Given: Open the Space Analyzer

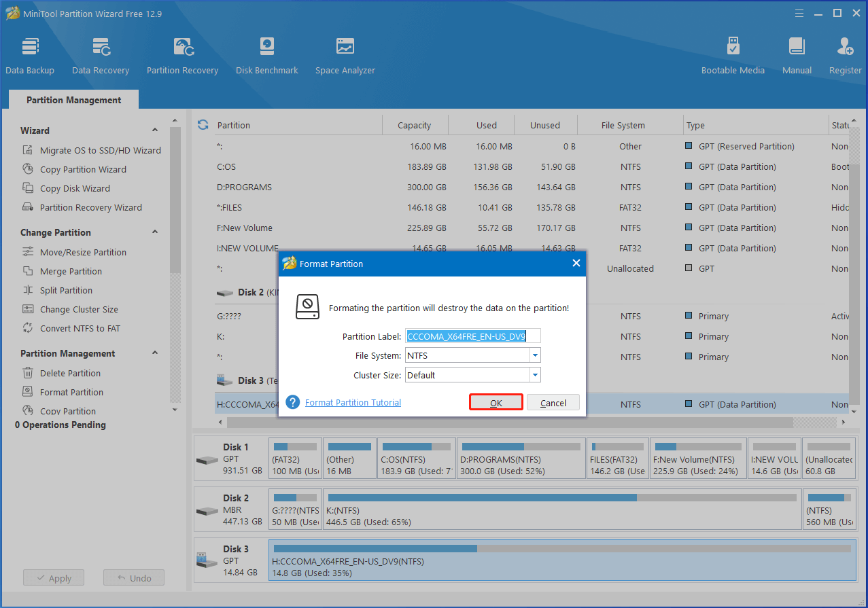Looking at the screenshot, I should [345, 56].
